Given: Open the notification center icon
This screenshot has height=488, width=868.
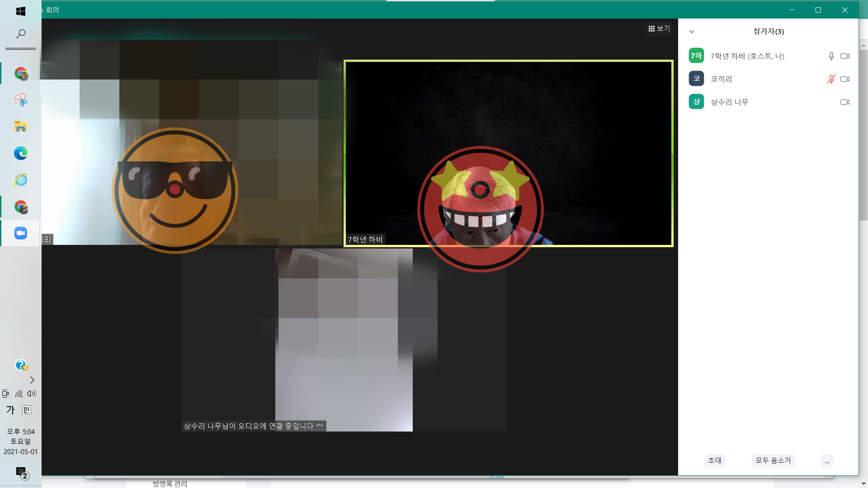Looking at the screenshot, I should [x=21, y=473].
